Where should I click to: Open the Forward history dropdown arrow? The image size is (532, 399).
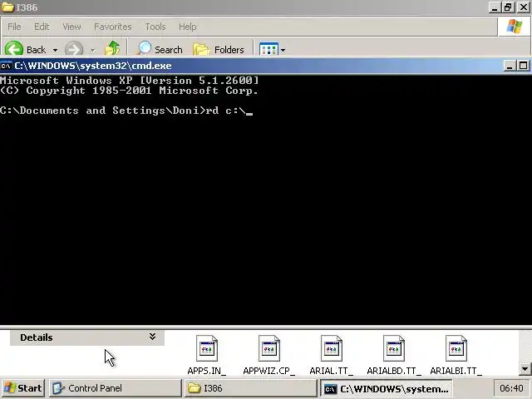click(92, 50)
